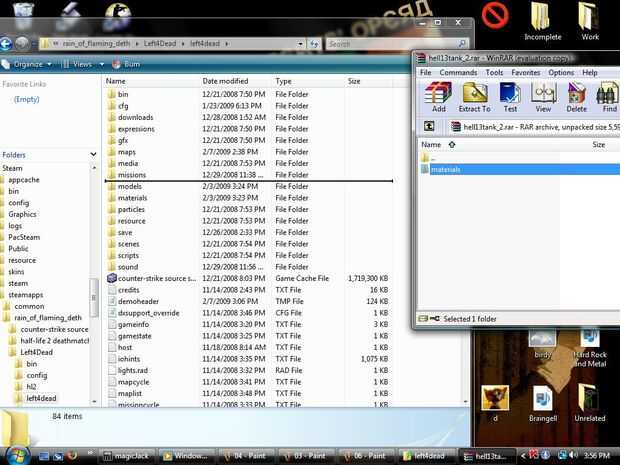Viewport: 620px width, 465px height.
Task: Open the Windows Start button
Action: click(x=16, y=456)
